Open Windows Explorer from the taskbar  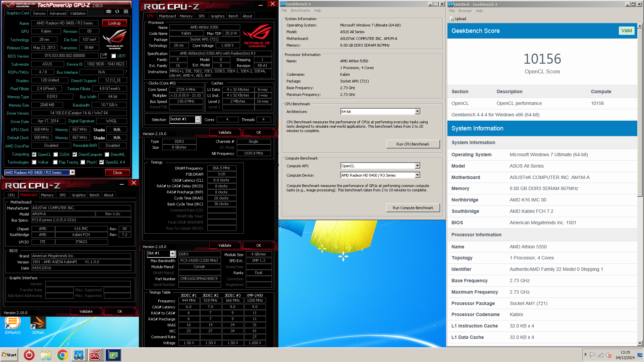pos(46,355)
